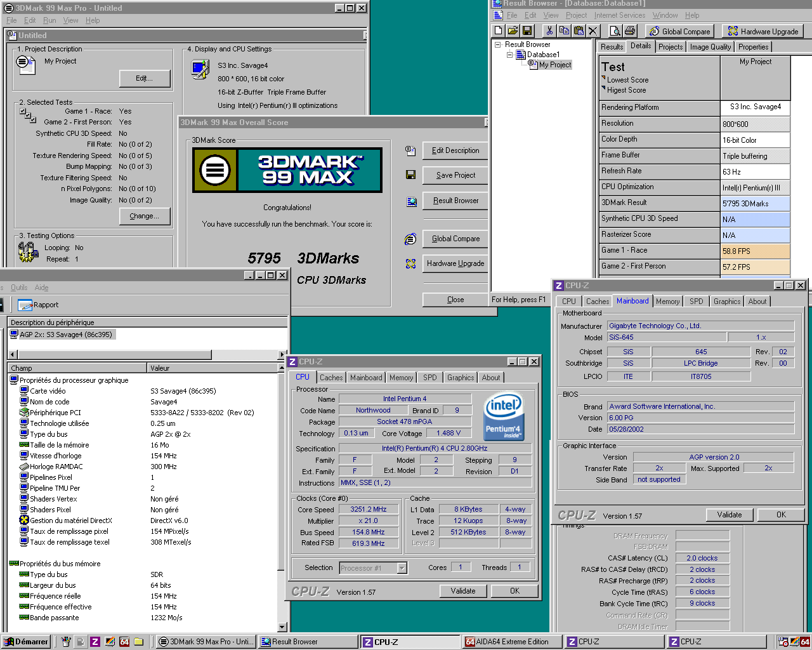
Task: Open the Internet Services menu in Result Browser
Action: [x=620, y=15]
